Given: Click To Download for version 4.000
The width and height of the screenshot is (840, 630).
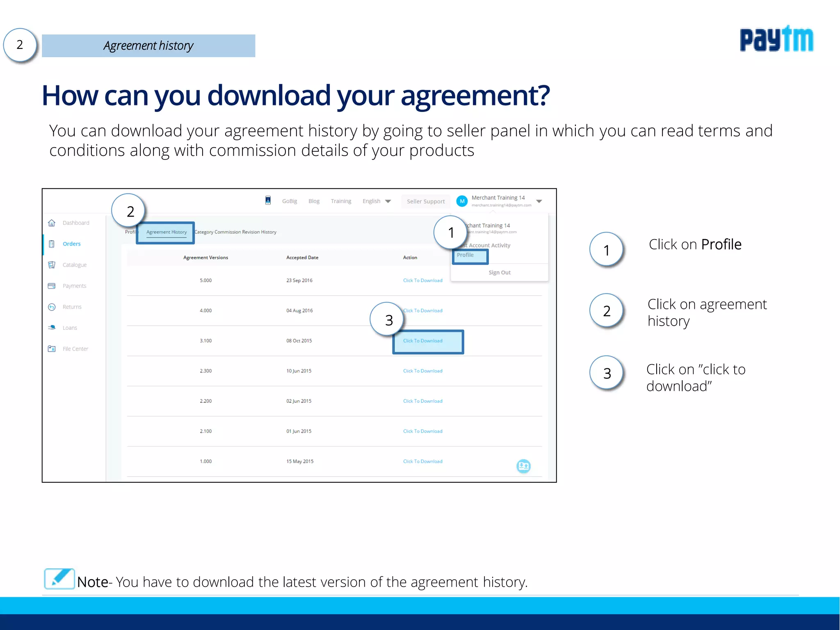Looking at the screenshot, I should [x=422, y=310].
